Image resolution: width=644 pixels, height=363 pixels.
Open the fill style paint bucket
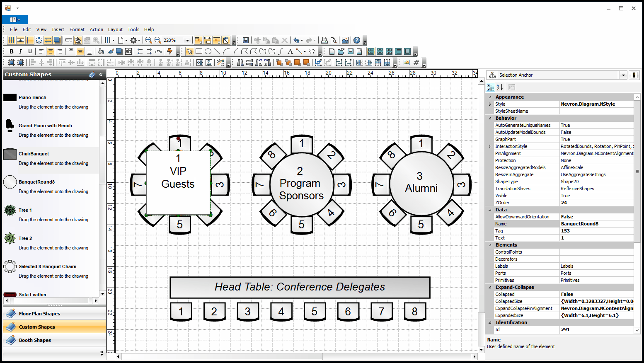point(101,51)
